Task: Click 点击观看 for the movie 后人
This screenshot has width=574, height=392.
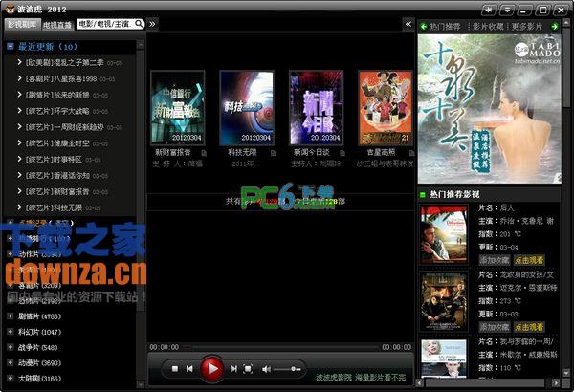Action: pyautogui.click(x=529, y=260)
